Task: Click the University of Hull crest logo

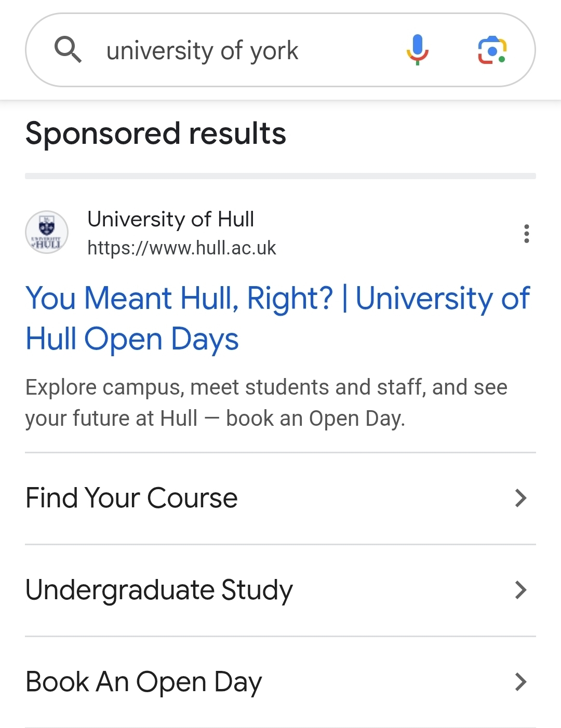Action: click(47, 232)
